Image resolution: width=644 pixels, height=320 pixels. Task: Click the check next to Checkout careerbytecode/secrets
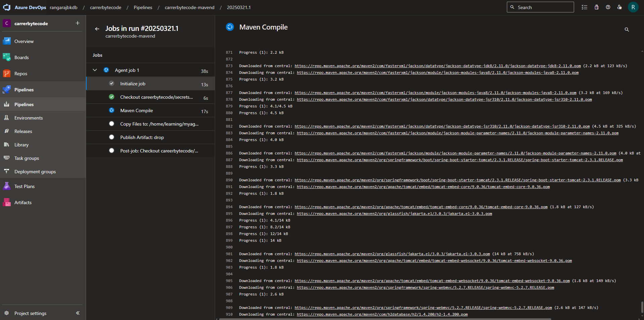111,97
